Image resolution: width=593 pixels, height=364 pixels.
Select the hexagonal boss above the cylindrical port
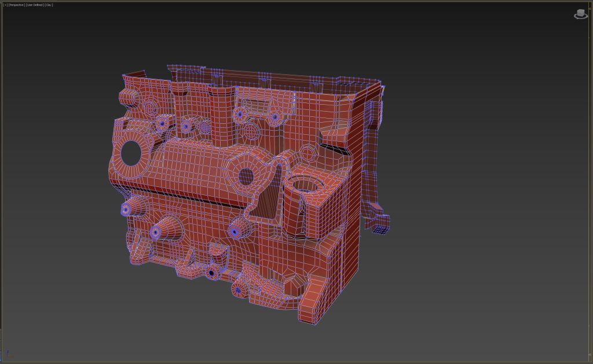[308, 152]
